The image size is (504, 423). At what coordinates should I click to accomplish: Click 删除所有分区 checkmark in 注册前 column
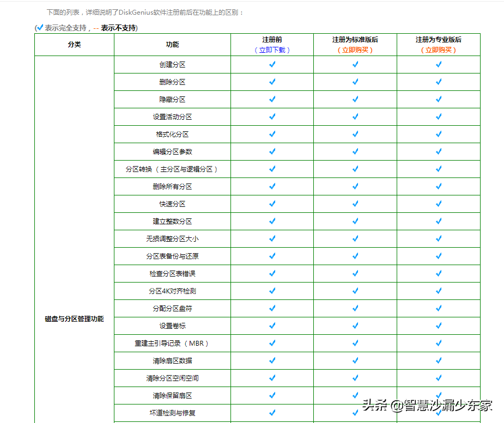click(x=272, y=186)
